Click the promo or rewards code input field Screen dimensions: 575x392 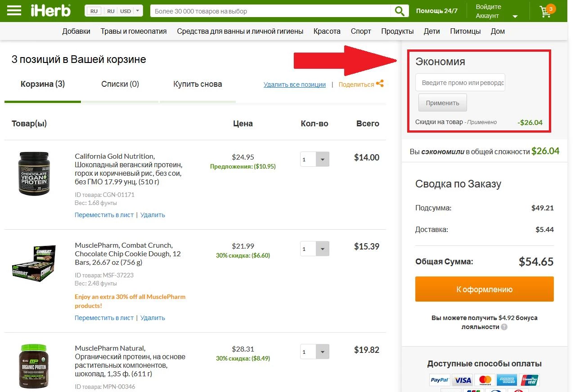coord(460,83)
